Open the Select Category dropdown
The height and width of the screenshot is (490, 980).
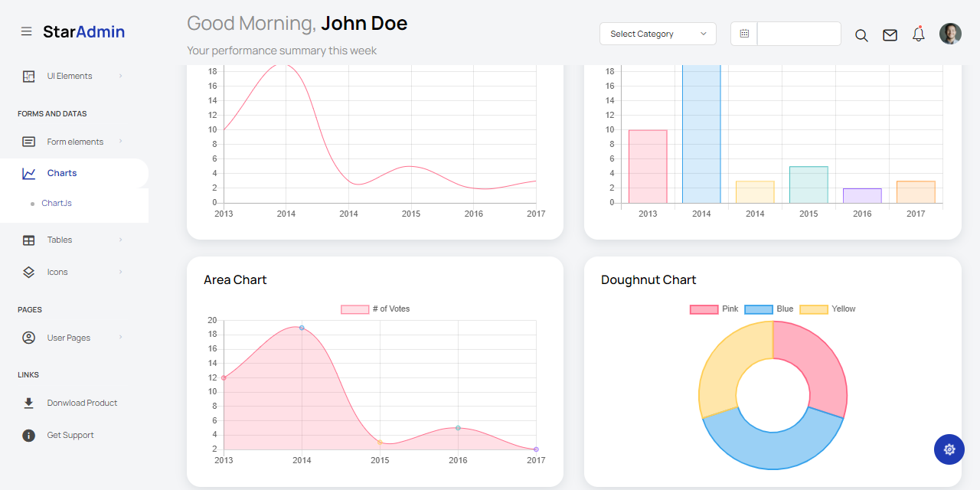click(657, 34)
